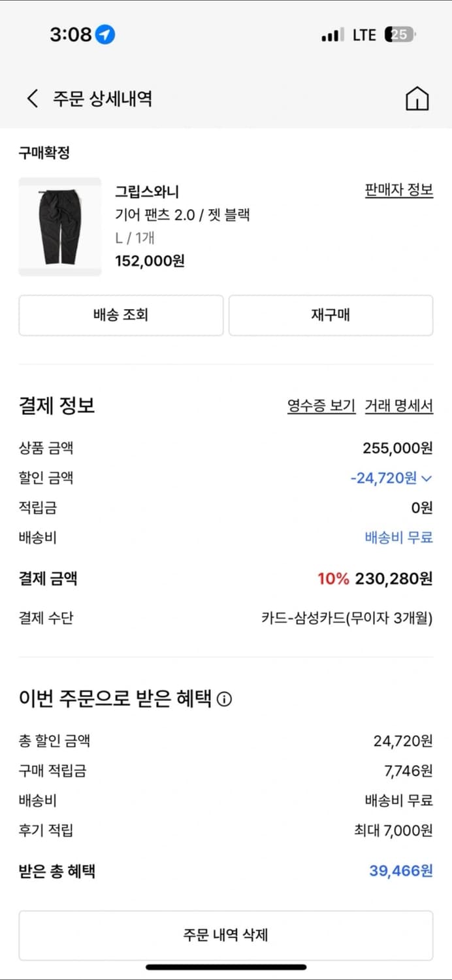Viewport: 452px width, 980px height.
Task: Open the 거래 명세서 transaction statement
Action: coord(400,406)
